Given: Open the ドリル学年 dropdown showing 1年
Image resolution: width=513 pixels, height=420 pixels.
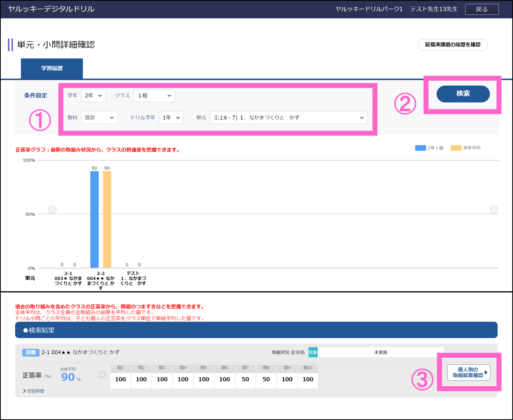Looking at the screenshot, I should [x=171, y=118].
